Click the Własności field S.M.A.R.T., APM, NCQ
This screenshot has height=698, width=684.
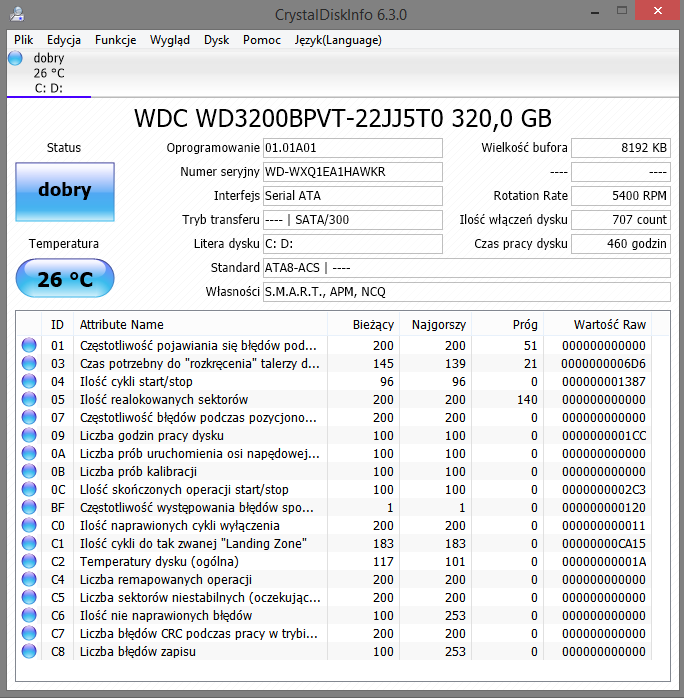coord(467,292)
